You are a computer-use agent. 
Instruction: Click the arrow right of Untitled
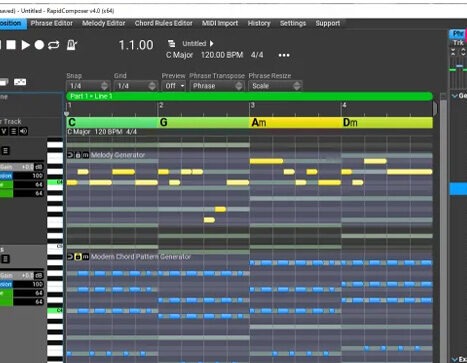coord(212,43)
